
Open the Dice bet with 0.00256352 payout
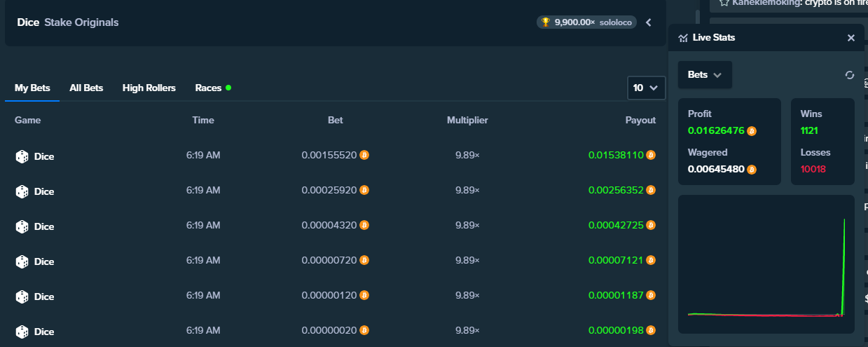pos(44,191)
